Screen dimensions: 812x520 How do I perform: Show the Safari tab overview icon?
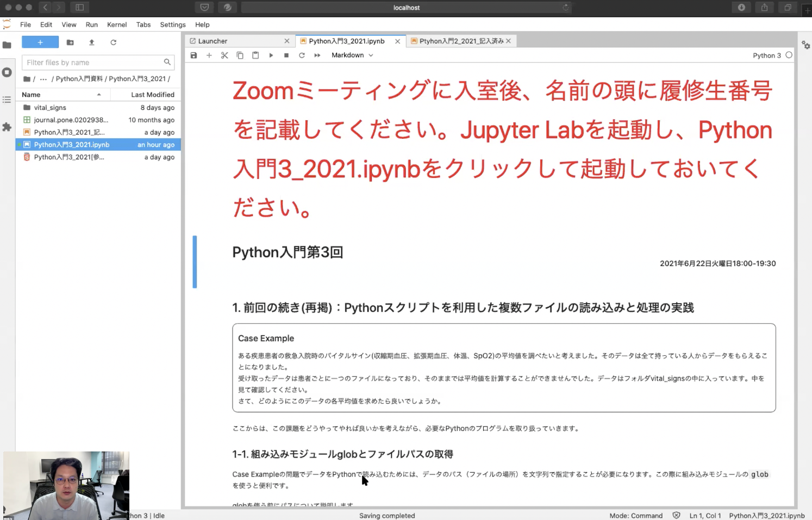pyautogui.click(x=788, y=8)
